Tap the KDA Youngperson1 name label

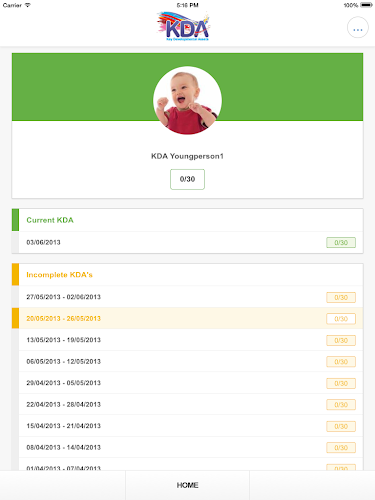[187, 156]
